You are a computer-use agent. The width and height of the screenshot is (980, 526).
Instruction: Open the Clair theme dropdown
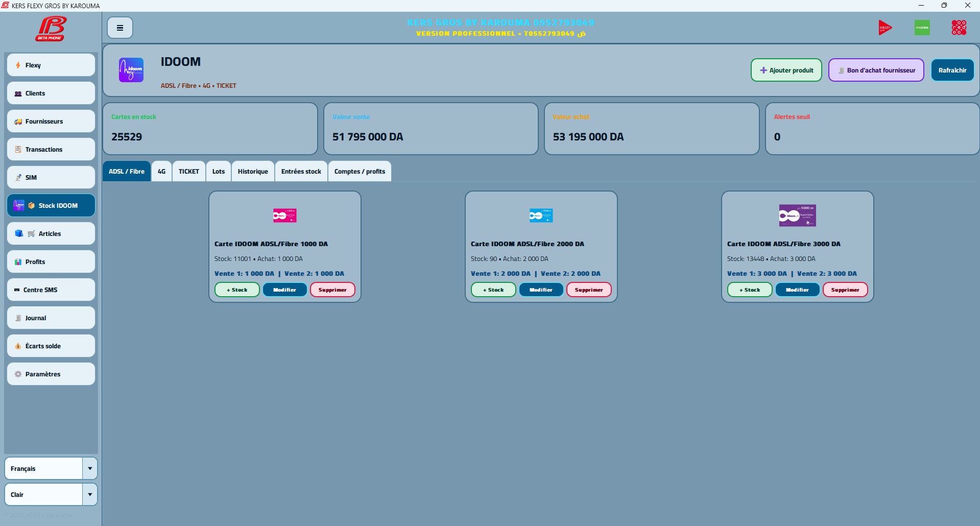51,494
